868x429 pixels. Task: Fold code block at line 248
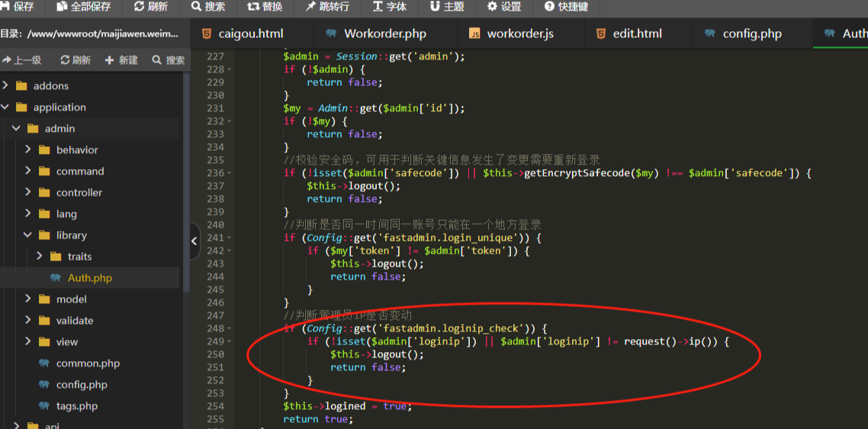[x=229, y=328]
